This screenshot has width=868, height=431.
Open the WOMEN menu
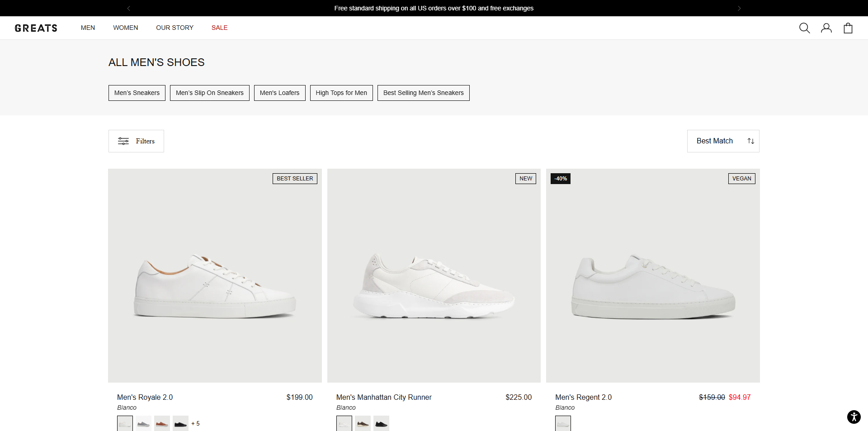[126, 28]
